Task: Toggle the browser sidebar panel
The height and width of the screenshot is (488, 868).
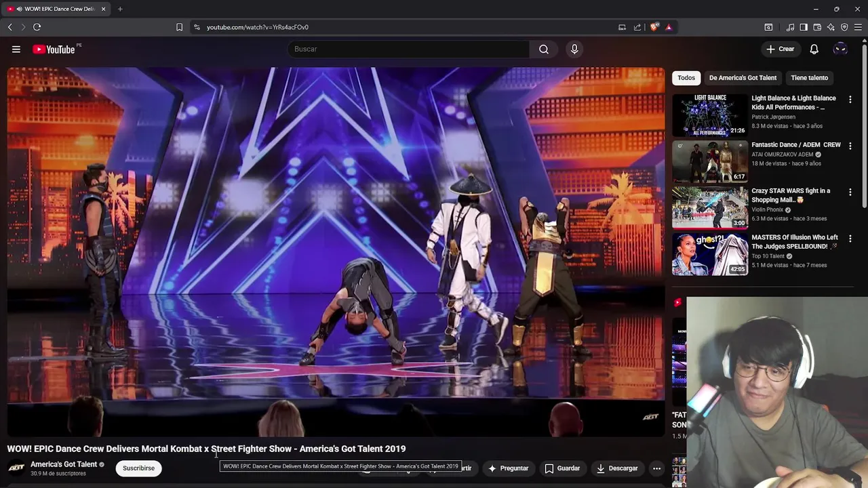Action: 804,27
